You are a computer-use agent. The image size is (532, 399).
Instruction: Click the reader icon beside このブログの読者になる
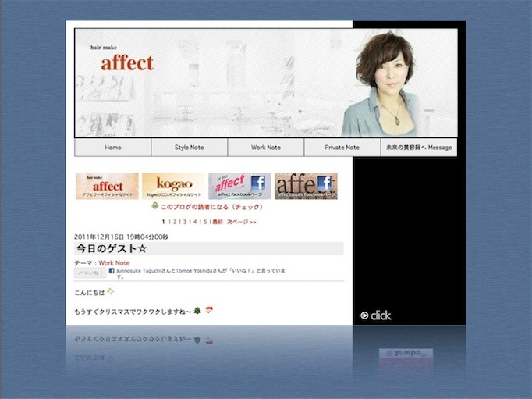(x=154, y=208)
